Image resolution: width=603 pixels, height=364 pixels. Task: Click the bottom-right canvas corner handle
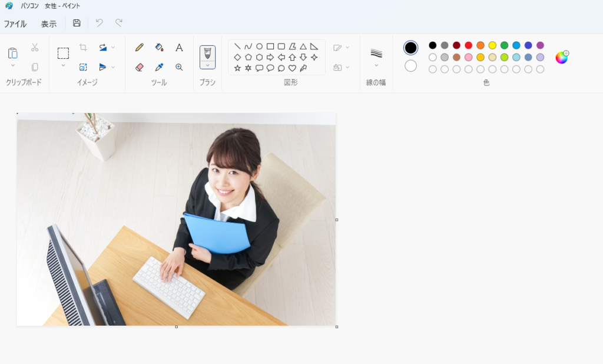337,327
